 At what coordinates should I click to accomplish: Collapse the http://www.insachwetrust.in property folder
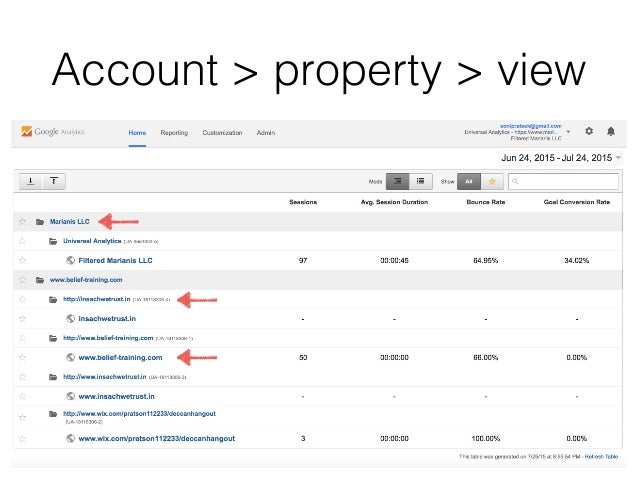pos(53,377)
